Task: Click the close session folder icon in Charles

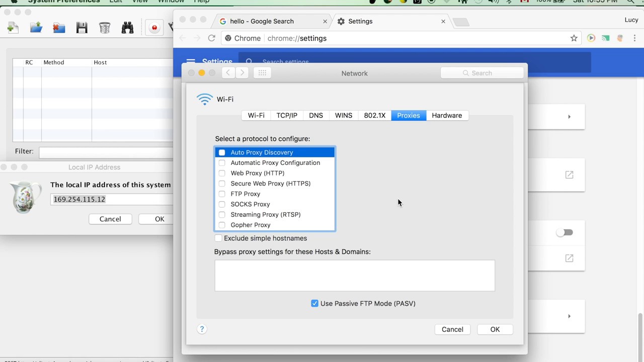Action: 59,28
